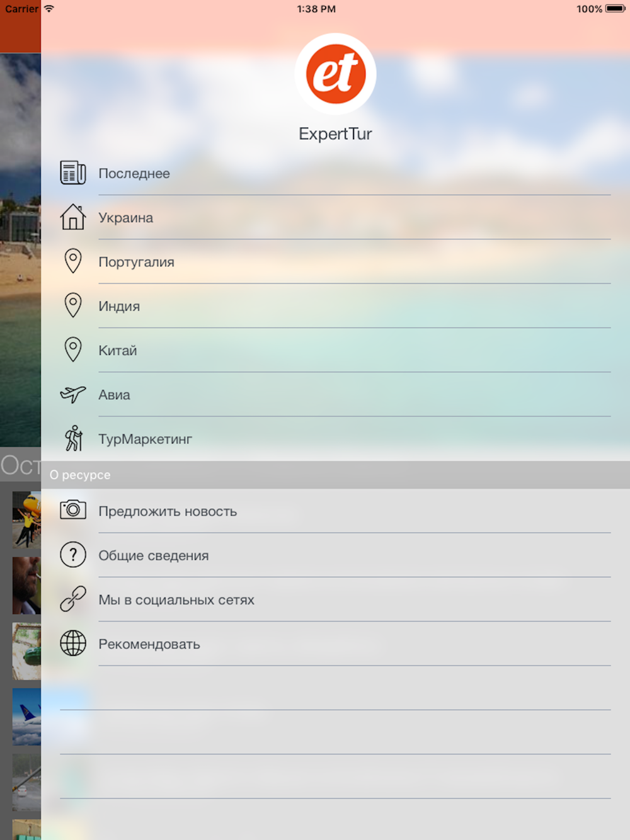This screenshot has height=840, width=630.
Task: Tap the yellow airplane news thumbnail
Action: click(x=26, y=519)
